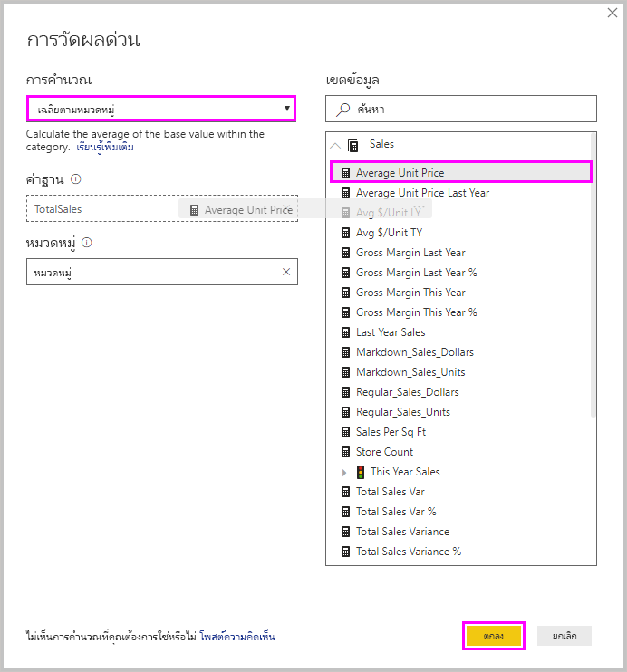Collapse the Sales table with the chevron
Image resolution: width=627 pixels, height=672 pixels.
tap(335, 146)
